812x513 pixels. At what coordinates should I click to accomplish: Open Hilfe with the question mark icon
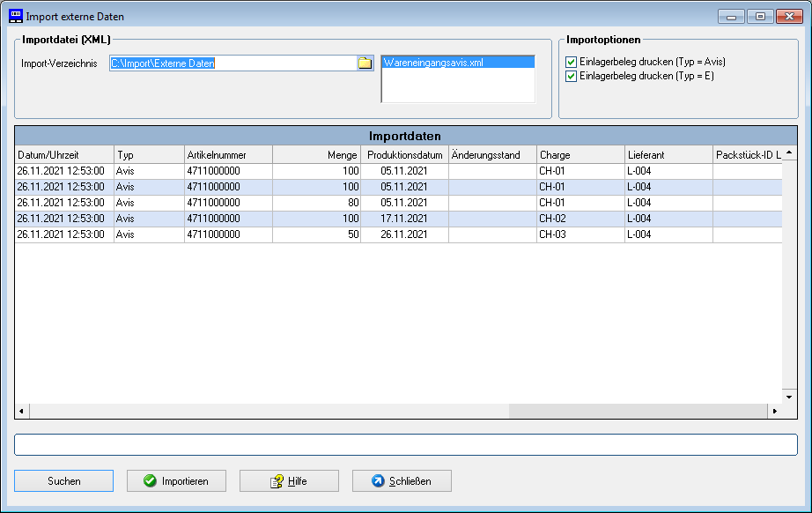[x=289, y=480]
